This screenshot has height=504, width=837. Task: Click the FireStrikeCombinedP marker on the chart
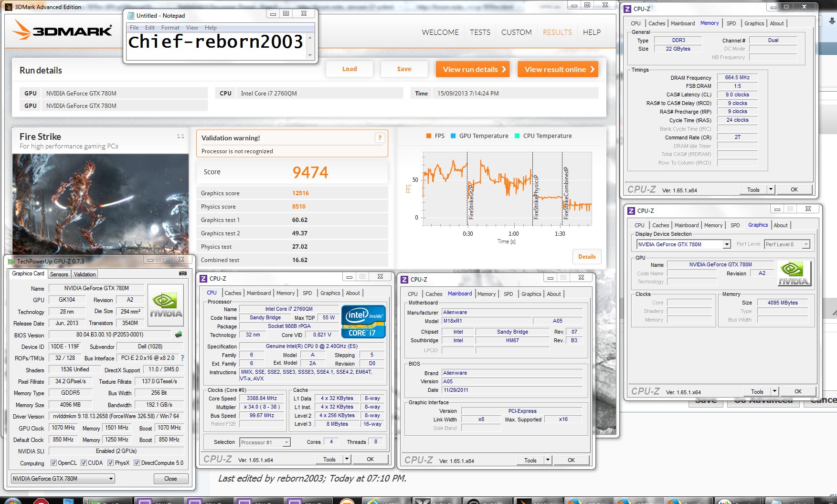pos(566,193)
